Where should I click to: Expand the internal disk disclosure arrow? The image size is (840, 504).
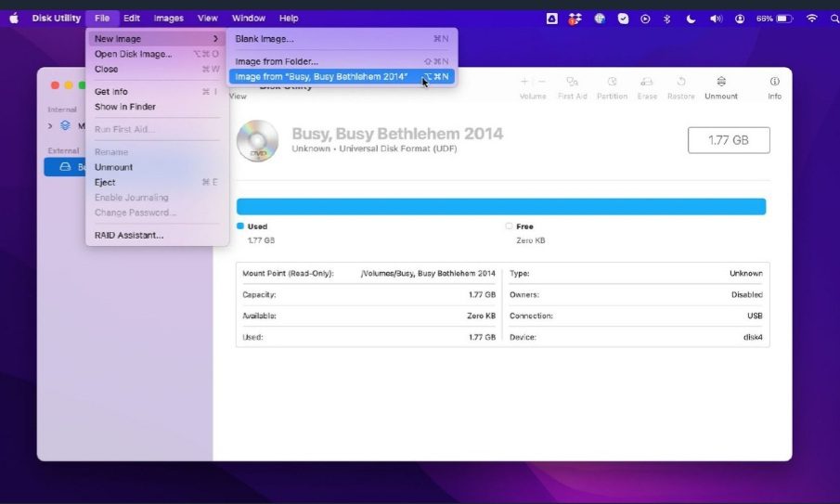(x=50, y=125)
